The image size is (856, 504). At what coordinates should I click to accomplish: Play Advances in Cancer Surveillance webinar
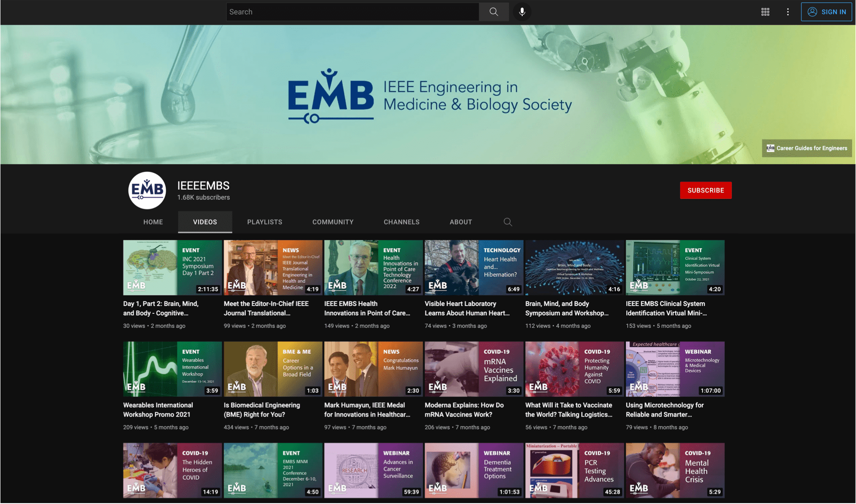click(x=374, y=470)
